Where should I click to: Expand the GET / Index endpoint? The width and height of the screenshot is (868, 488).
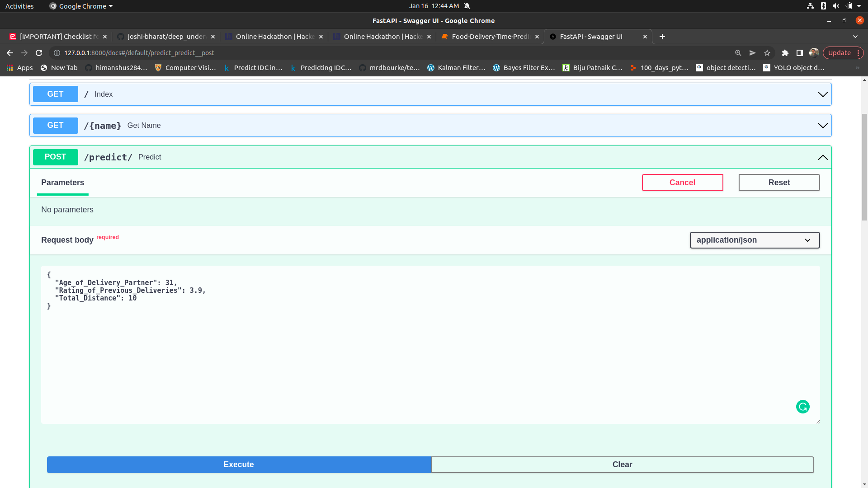pos(822,94)
